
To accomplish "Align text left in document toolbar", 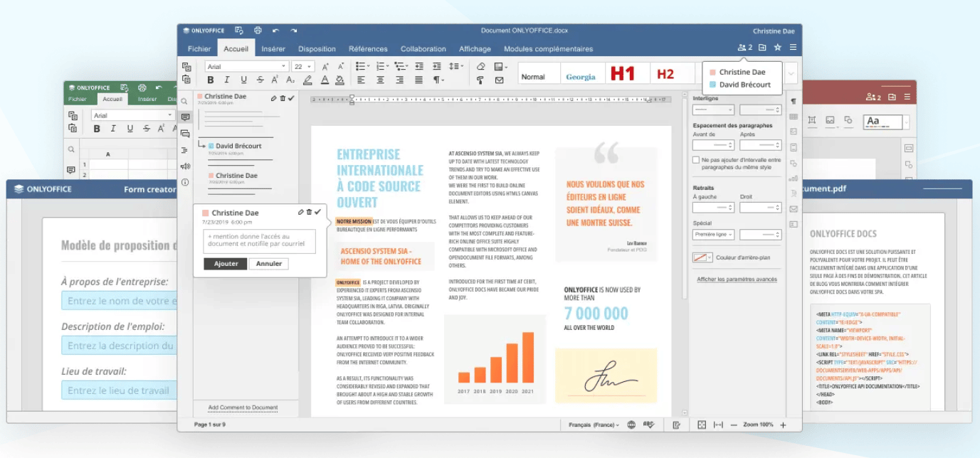I will pyautogui.click(x=362, y=80).
